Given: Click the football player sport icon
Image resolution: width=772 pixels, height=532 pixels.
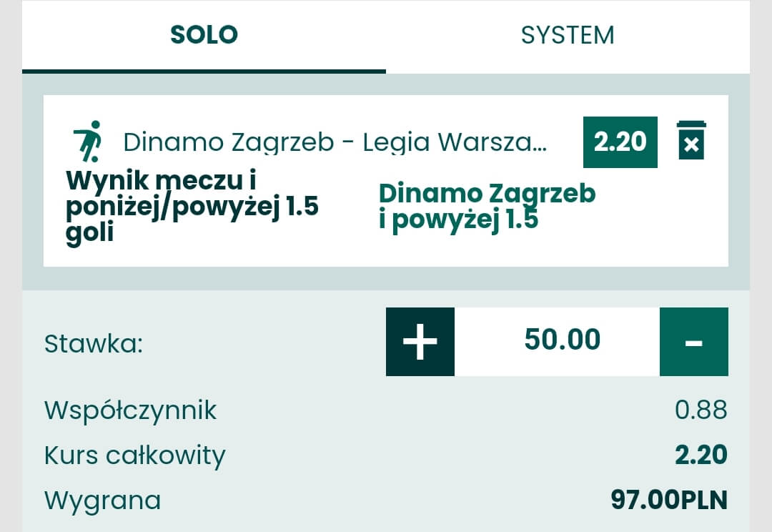Looking at the screenshot, I should coord(88,141).
